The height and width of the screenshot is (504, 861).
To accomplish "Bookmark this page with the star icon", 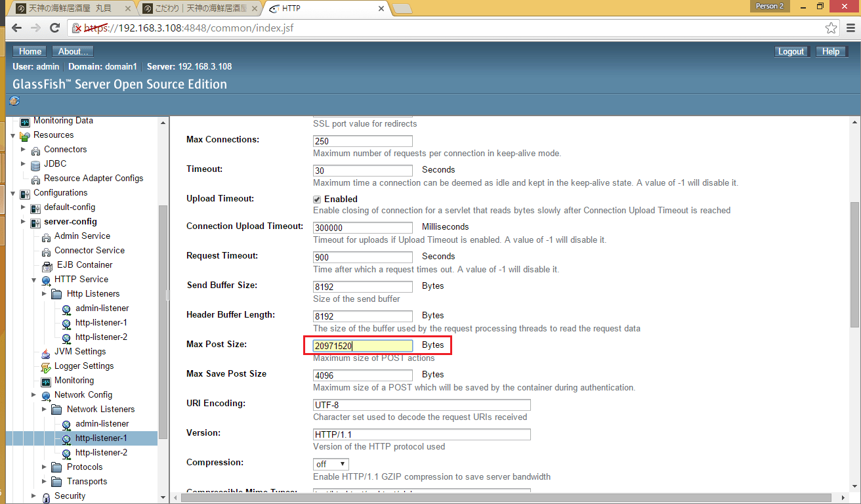I will 831,28.
